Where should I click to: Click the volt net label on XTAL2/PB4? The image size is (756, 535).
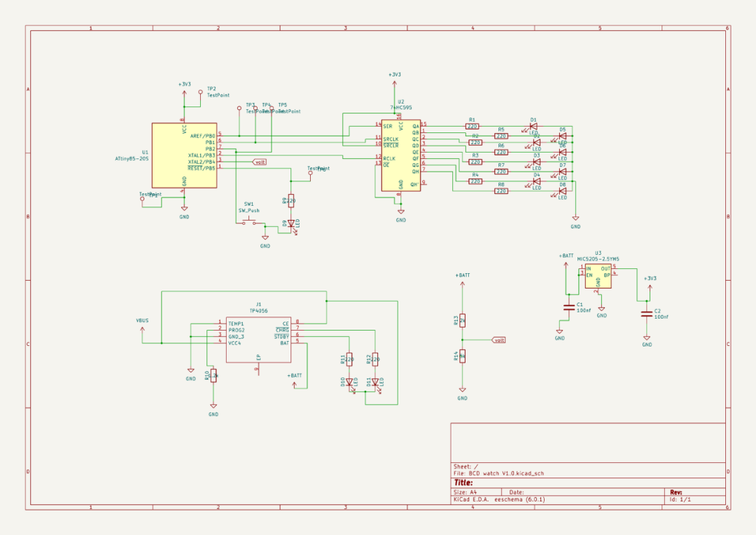click(x=259, y=162)
